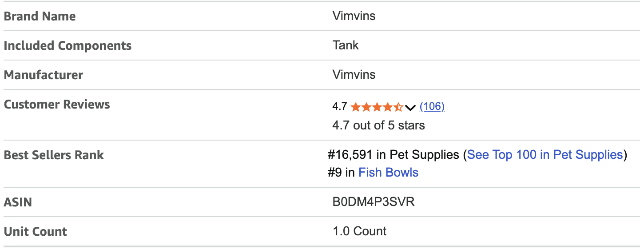Expand the rating breakdown chevron arrow
The image size is (644, 250).
410,107
